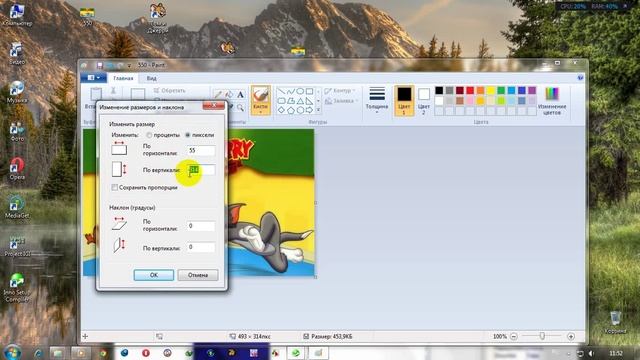Click the Select rectangle tool
640x360 pixels.
138,94
